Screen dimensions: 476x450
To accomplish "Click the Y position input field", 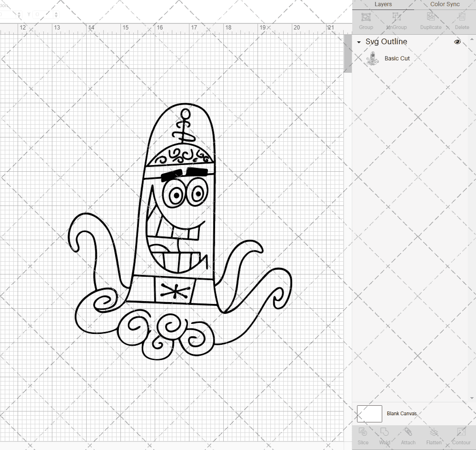I will (x=44, y=14).
